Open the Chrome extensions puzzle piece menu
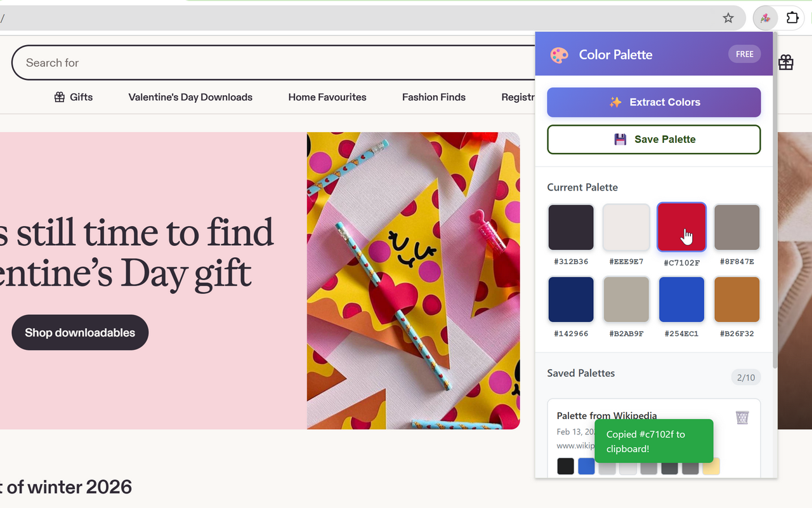Screen dimensions: 812x508 pyautogui.click(x=792, y=18)
